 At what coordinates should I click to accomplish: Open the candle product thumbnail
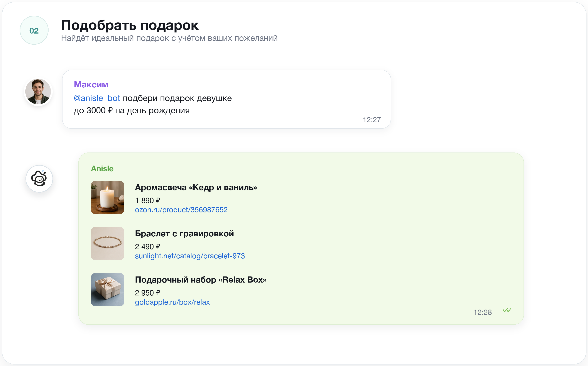click(x=107, y=197)
